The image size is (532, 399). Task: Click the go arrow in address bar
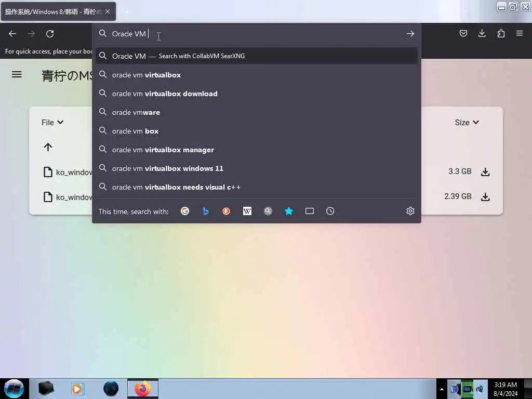click(x=410, y=34)
